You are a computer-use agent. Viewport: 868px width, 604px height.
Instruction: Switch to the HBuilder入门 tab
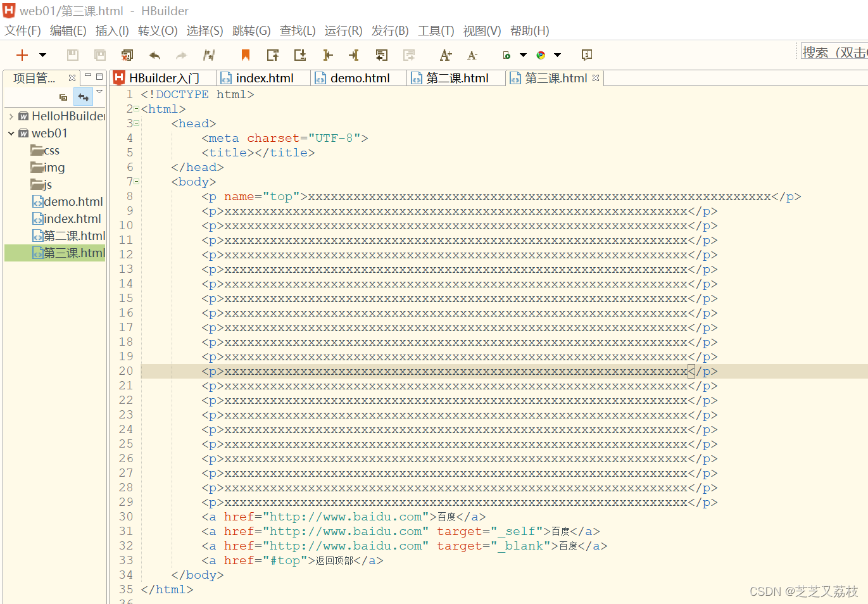163,78
